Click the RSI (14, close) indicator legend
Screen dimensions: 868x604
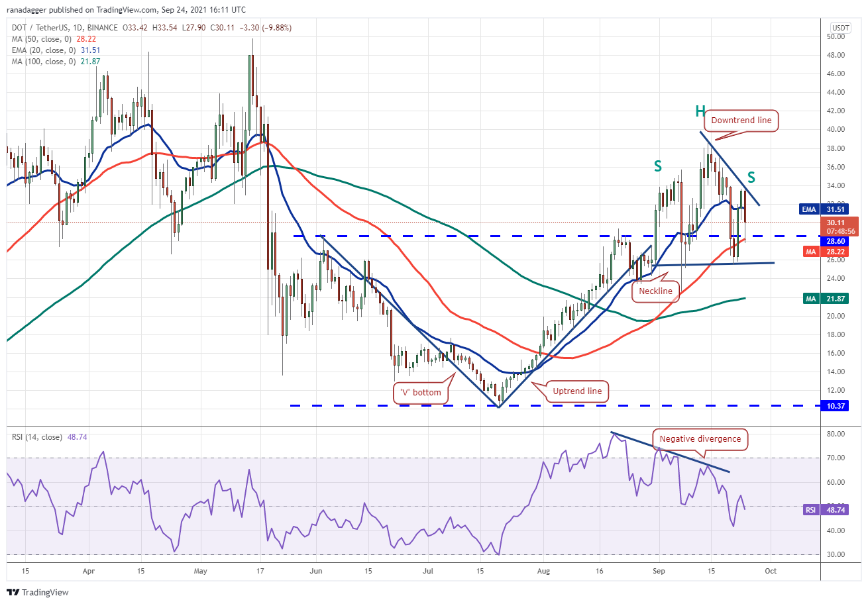click(48, 437)
